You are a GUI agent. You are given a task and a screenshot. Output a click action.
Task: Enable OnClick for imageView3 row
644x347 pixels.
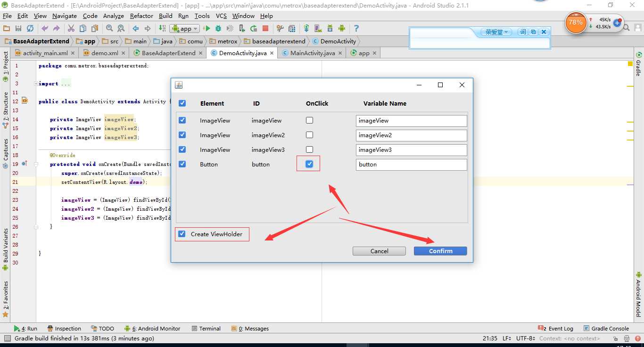[309, 149]
